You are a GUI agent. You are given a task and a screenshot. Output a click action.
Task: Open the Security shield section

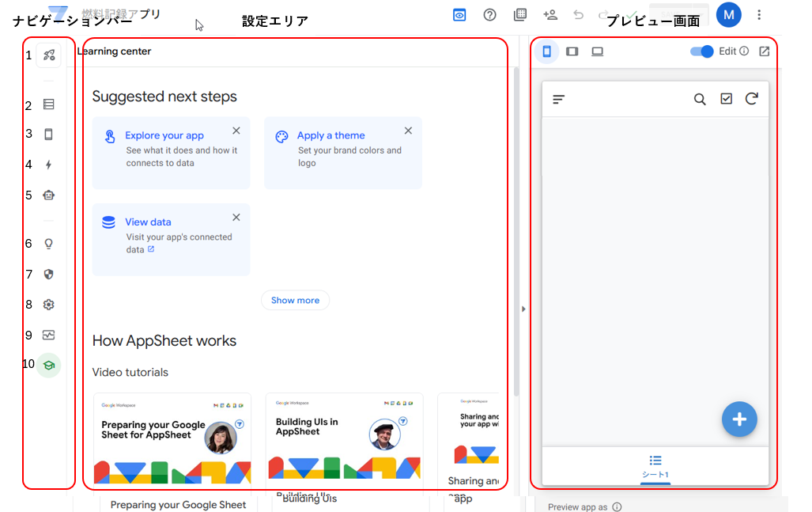pos(48,274)
